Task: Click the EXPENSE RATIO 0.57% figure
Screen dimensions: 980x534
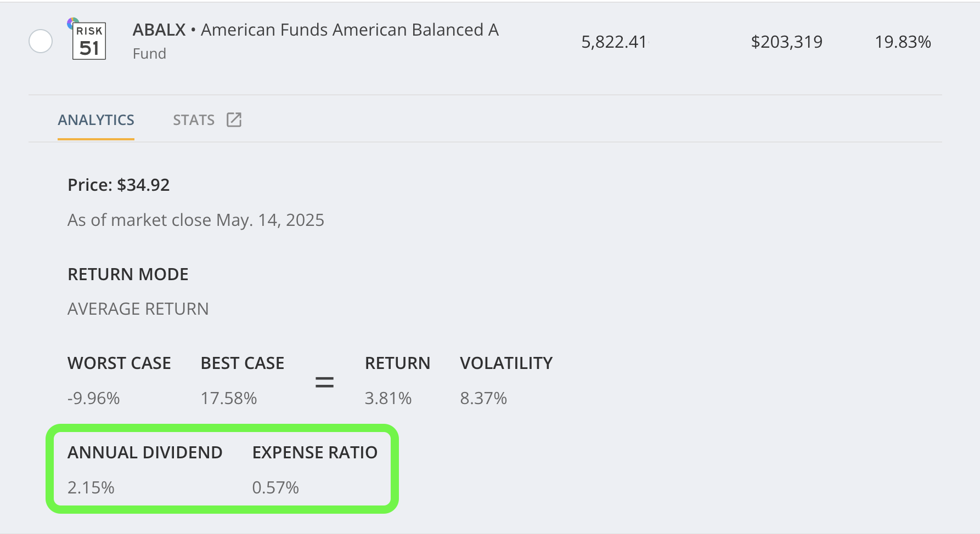Action: [275, 486]
